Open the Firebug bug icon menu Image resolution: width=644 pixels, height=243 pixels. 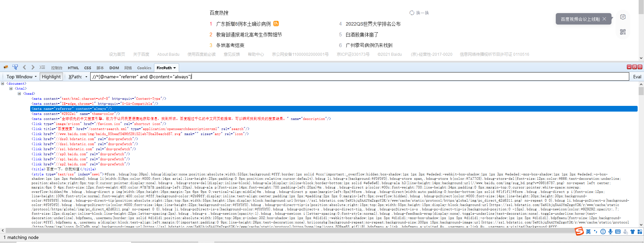[x=6, y=67]
